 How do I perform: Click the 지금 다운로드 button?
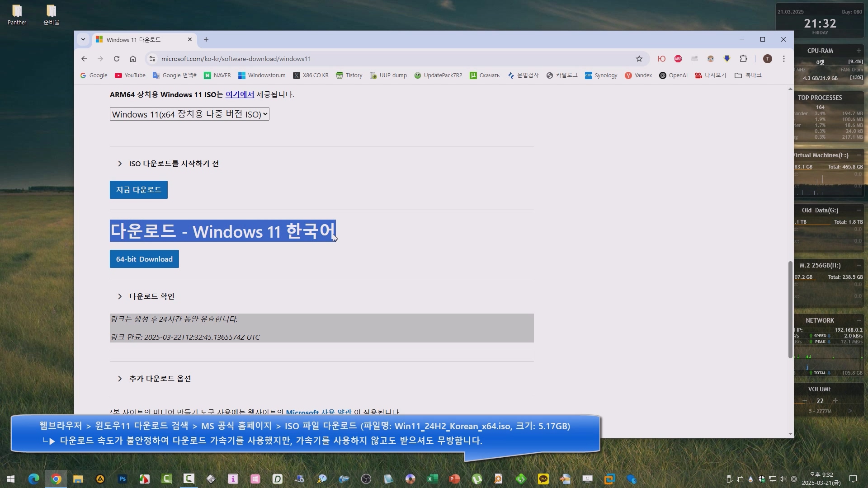pos(139,190)
